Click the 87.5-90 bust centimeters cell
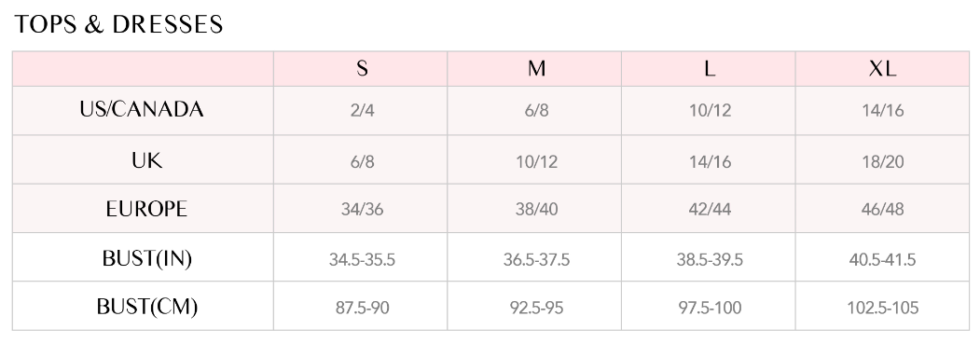The image size is (980, 344). [x=362, y=308]
